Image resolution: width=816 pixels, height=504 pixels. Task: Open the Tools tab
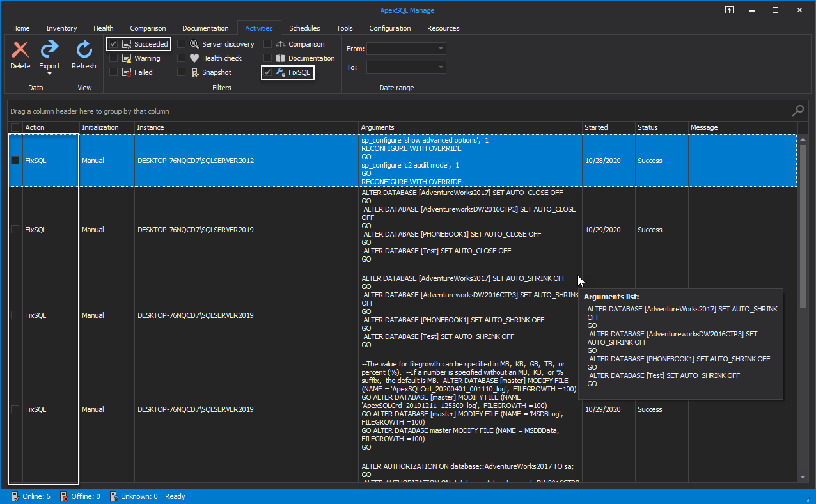tap(345, 28)
